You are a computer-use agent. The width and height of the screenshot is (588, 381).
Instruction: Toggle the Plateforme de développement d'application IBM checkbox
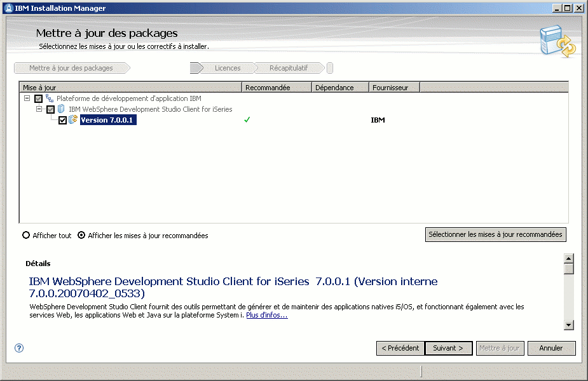click(38, 98)
